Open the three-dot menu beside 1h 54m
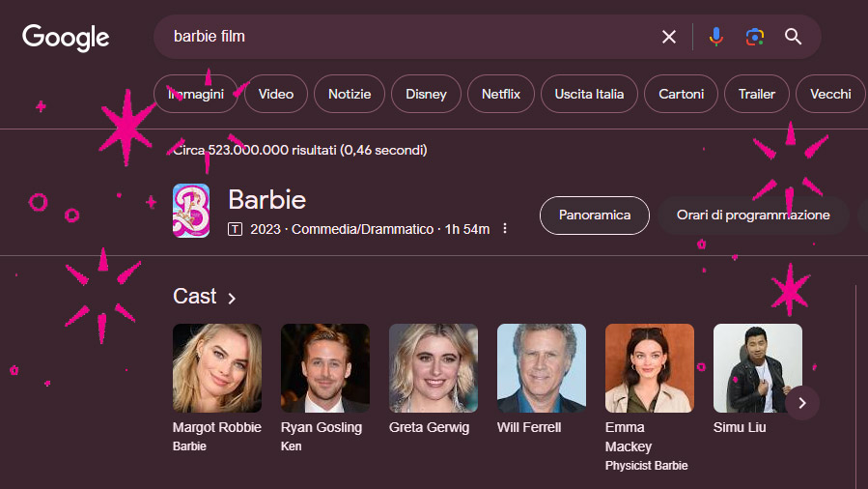Viewport: 868px width, 489px height. click(505, 229)
